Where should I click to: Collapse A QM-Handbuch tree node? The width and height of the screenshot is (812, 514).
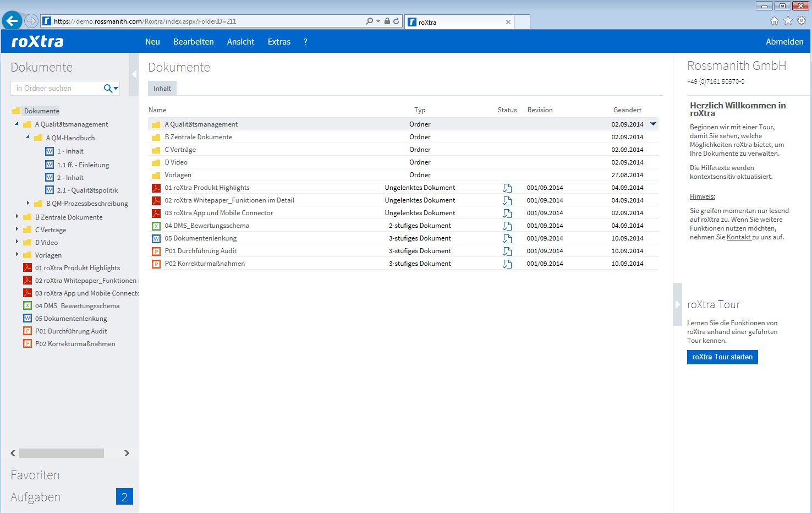pos(28,137)
